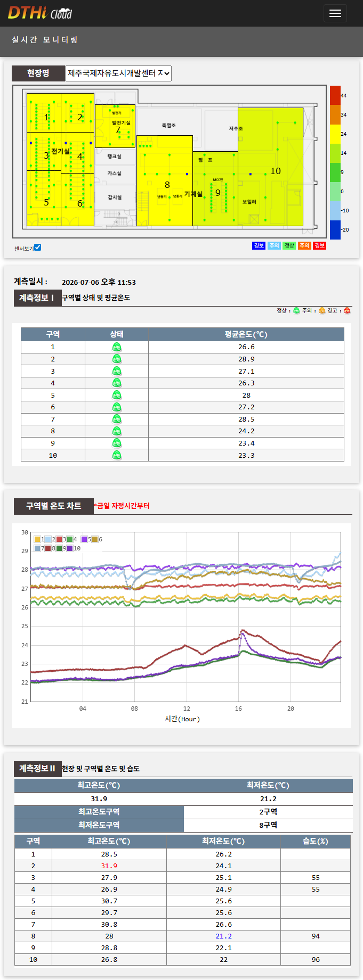Click the status icon for zone 5 row
The width and height of the screenshot is (363, 980).
click(x=117, y=395)
